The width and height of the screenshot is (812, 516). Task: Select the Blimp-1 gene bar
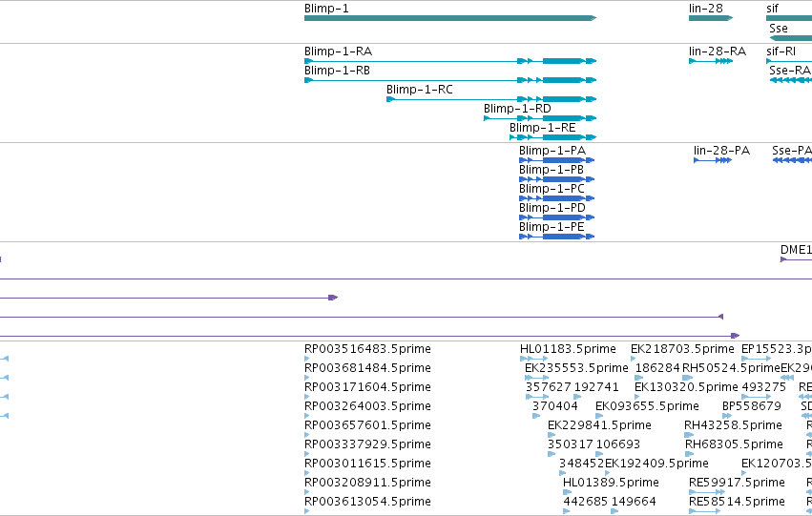coord(450,18)
